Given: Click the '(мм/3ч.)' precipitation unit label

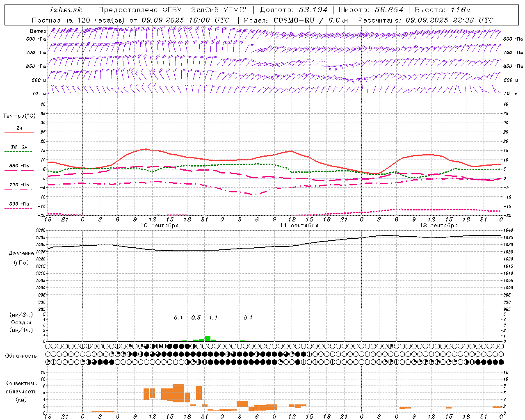Looking at the screenshot, I should [x=21, y=315].
